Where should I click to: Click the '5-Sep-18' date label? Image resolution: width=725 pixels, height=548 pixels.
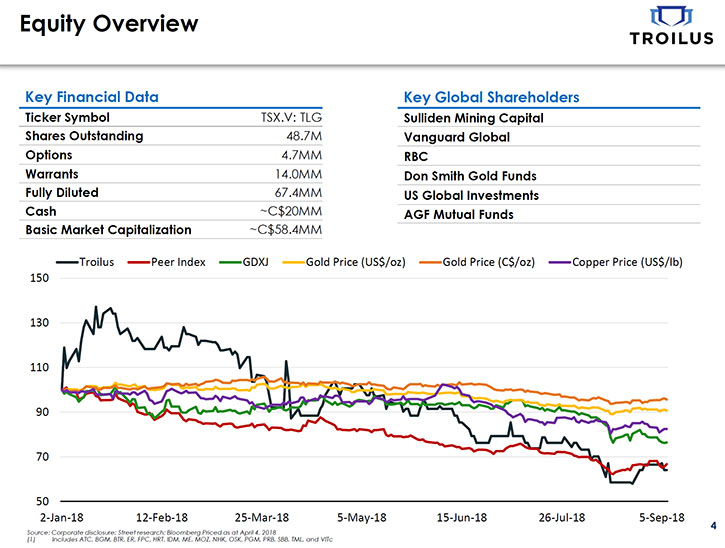662,517
